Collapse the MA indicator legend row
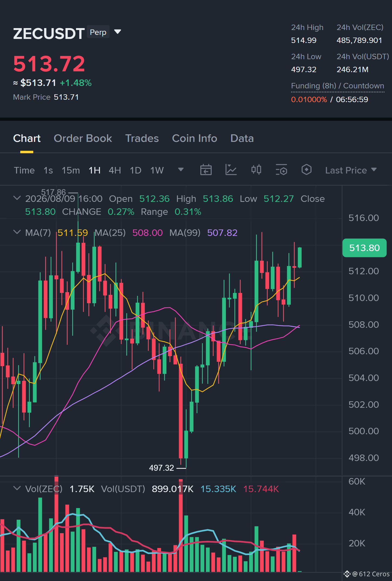 click(x=17, y=232)
